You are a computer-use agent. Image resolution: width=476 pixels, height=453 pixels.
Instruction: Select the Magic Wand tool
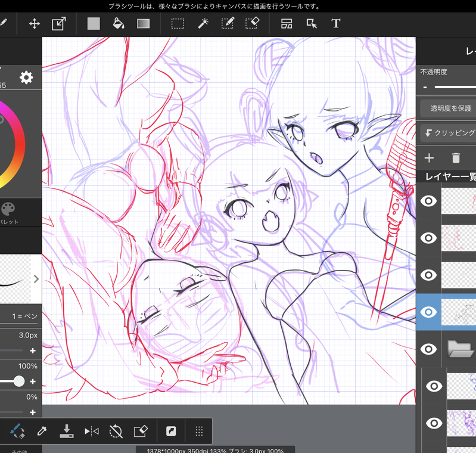pyautogui.click(x=203, y=23)
